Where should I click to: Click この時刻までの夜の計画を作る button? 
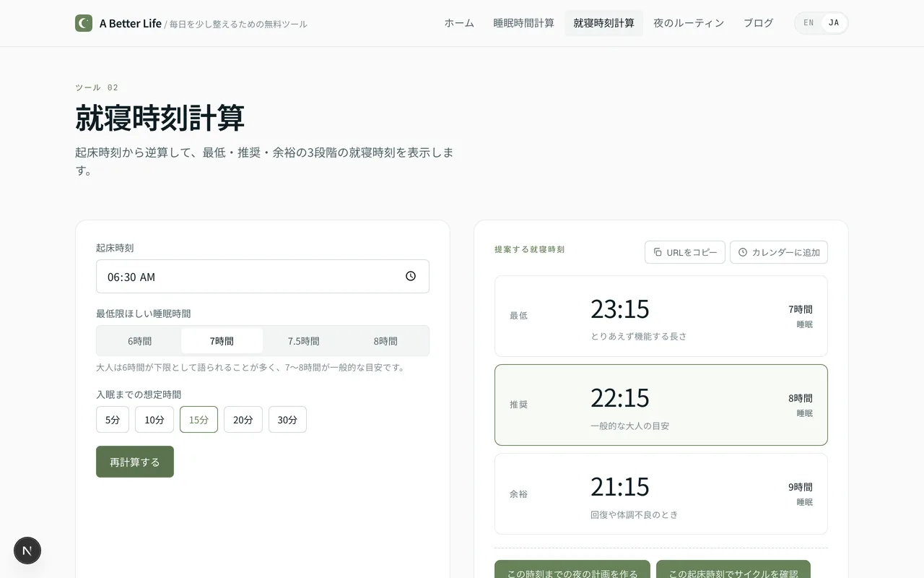(572, 571)
